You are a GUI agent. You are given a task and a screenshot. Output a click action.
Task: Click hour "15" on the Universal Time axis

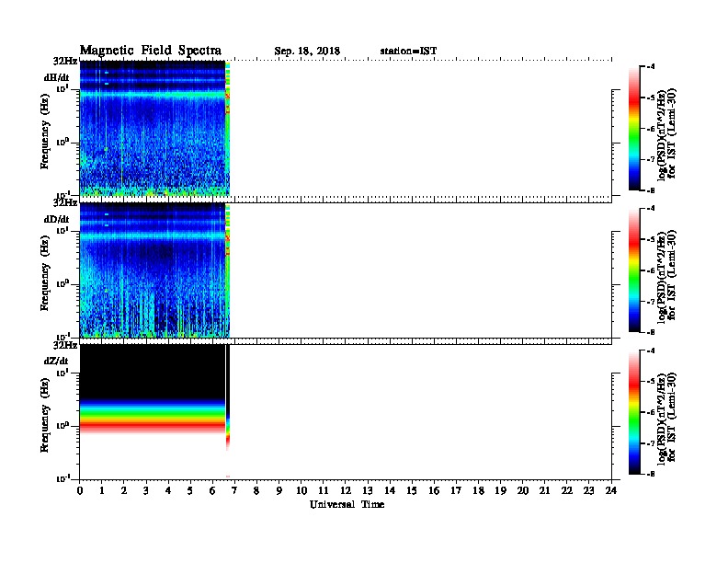pyautogui.click(x=412, y=490)
